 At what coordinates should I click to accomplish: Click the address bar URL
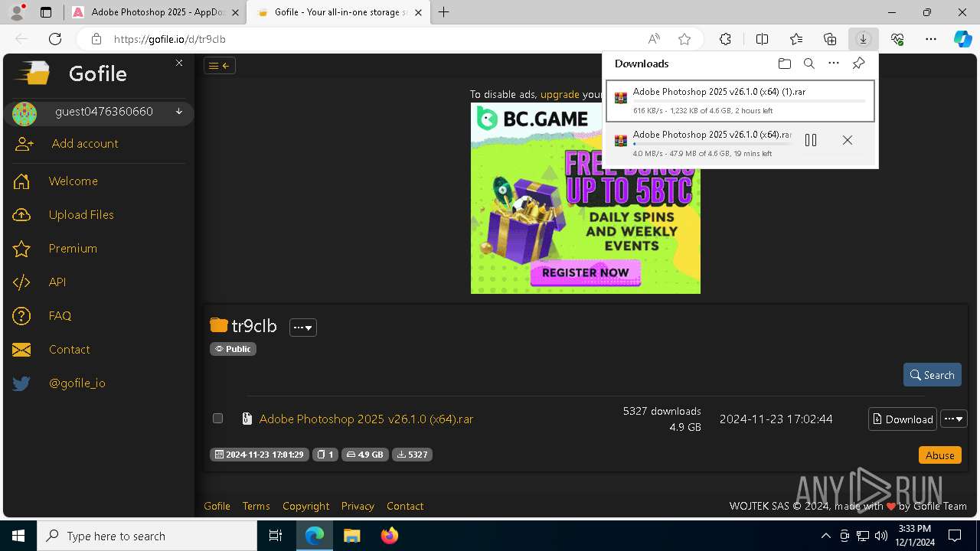170,39
